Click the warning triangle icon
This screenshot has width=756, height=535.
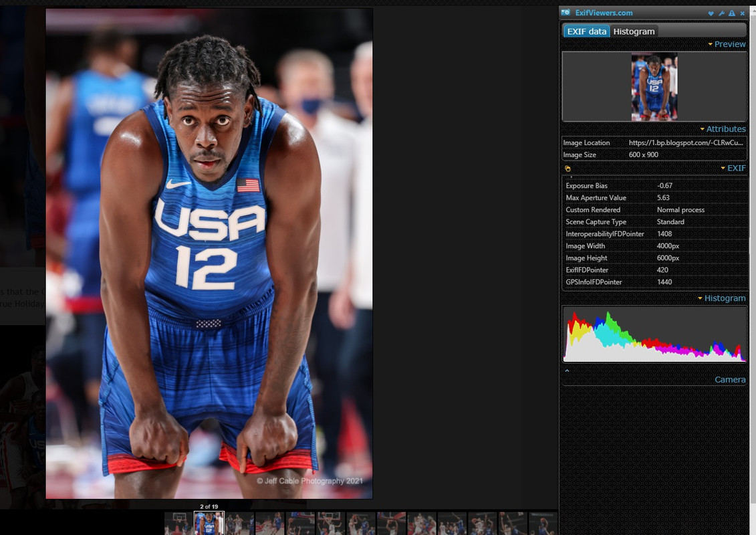(x=732, y=13)
